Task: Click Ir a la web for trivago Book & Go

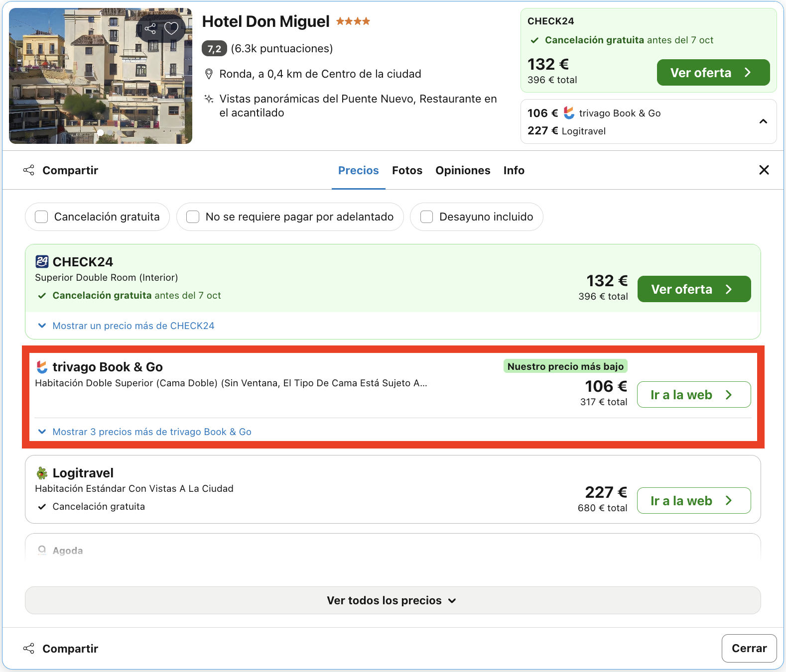Action: (x=694, y=395)
